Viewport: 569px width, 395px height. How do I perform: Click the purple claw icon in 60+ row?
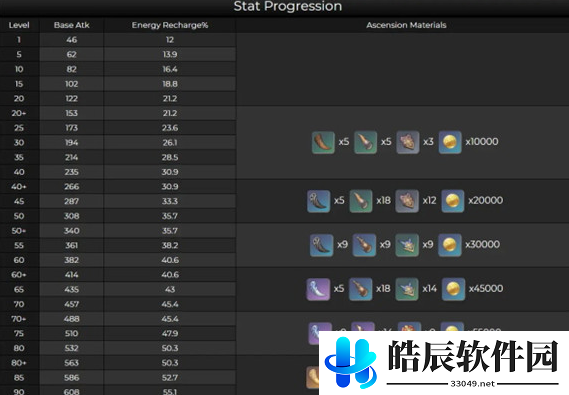(x=318, y=289)
